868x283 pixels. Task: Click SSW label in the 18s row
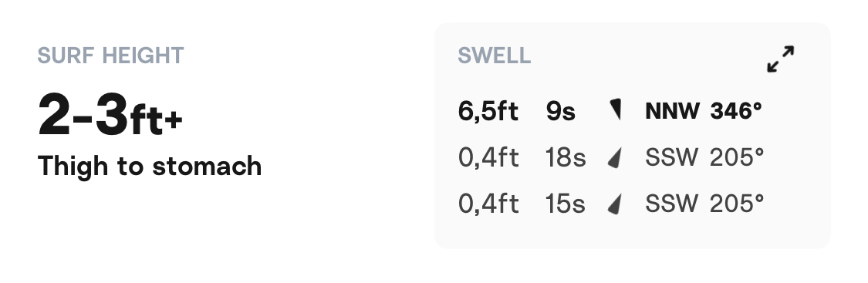(x=671, y=157)
